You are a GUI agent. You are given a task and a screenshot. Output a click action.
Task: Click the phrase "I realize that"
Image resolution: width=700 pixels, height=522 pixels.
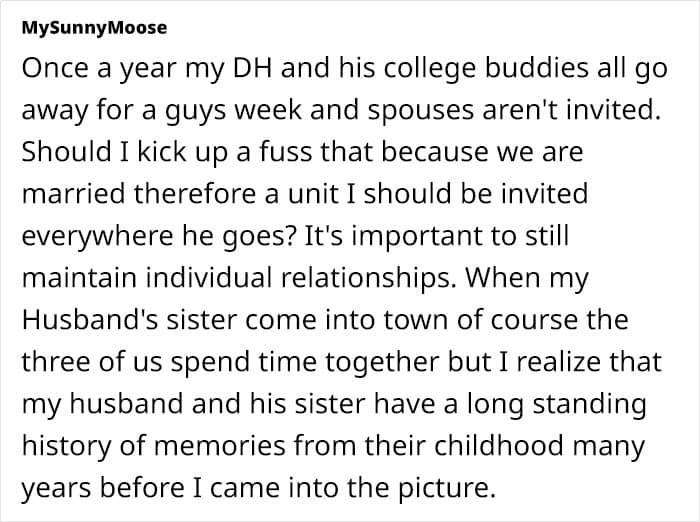[580, 361]
